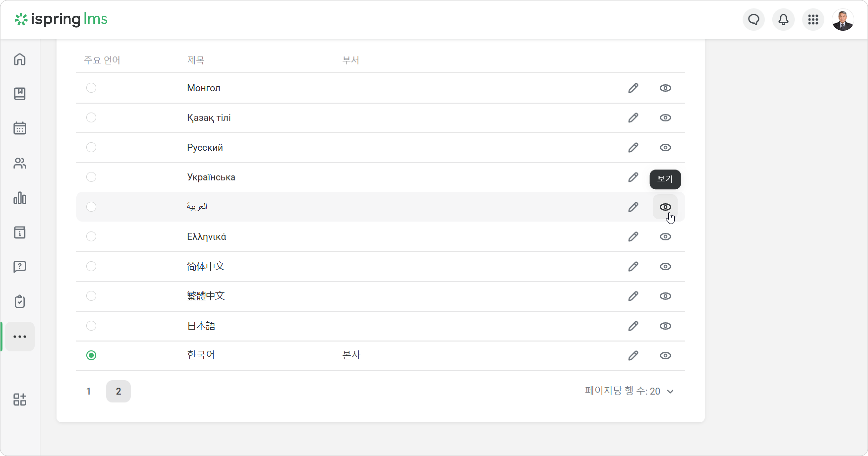The height and width of the screenshot is (456, 868).
Task: Click the Ελληνικά language title
Action: click(x=206, y=237)
